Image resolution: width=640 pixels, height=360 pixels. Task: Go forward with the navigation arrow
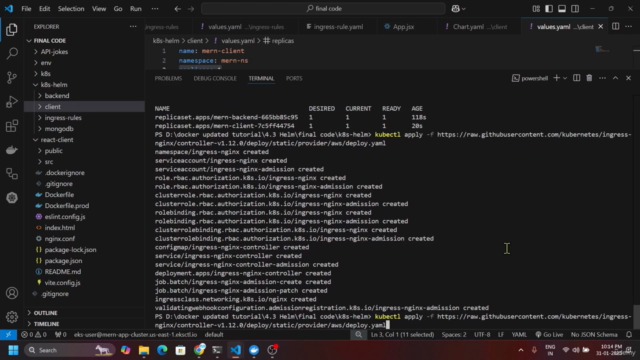pos(191,9)
